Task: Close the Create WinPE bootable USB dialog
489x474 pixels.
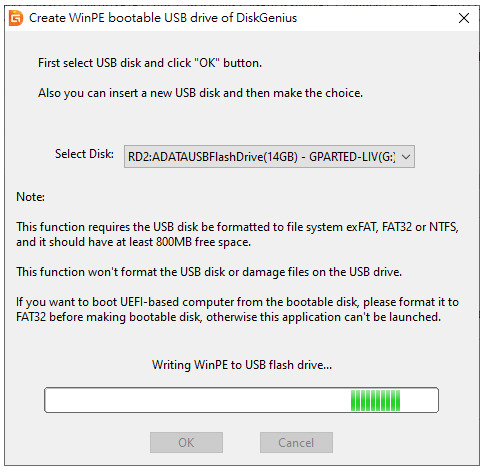Action: 464,18
